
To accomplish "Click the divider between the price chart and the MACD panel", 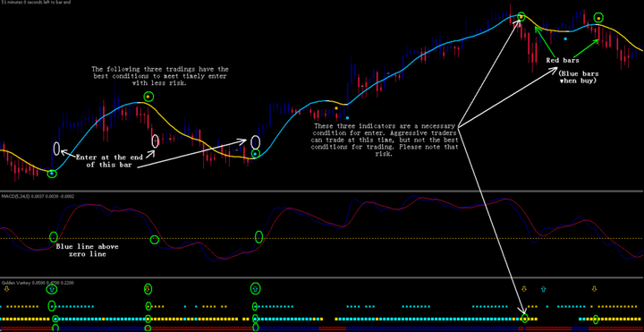I will click(x=322, y=191).
